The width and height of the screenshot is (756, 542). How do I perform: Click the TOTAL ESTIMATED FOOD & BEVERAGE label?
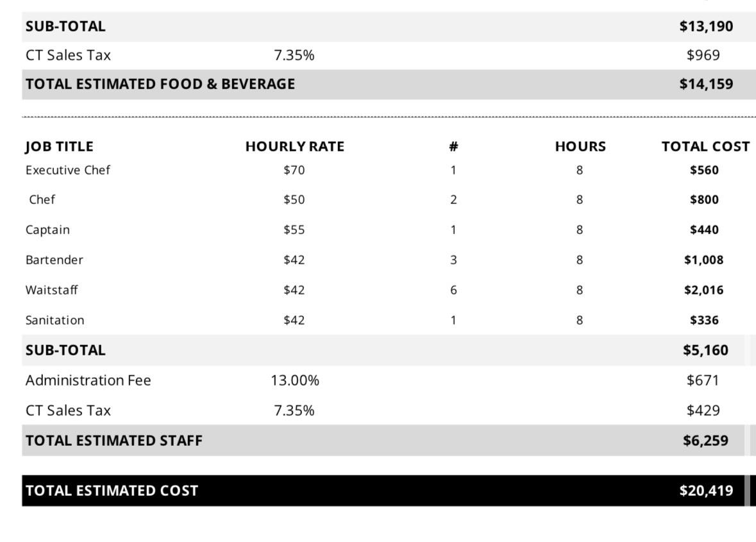pyautogui.click(x=160, y=84)
